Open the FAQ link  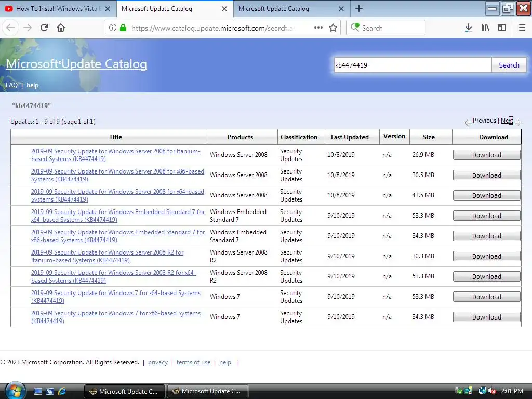point(11,85)
